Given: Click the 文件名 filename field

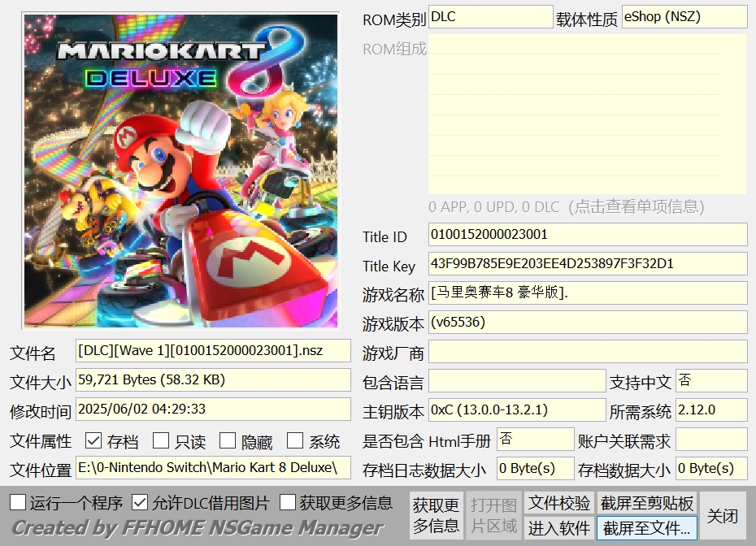Looking at the screenshot, I should coord(213,351).
